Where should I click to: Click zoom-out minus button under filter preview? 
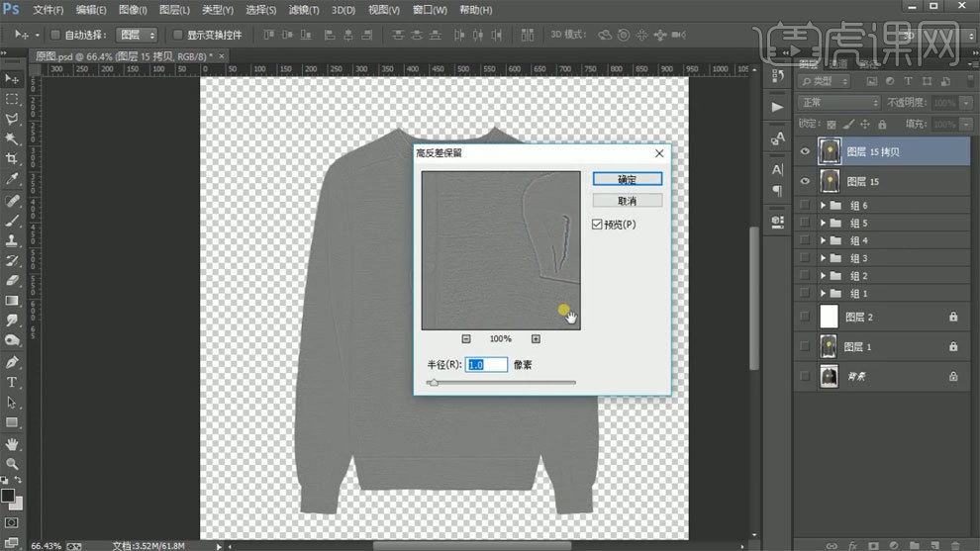pos(466,338)
